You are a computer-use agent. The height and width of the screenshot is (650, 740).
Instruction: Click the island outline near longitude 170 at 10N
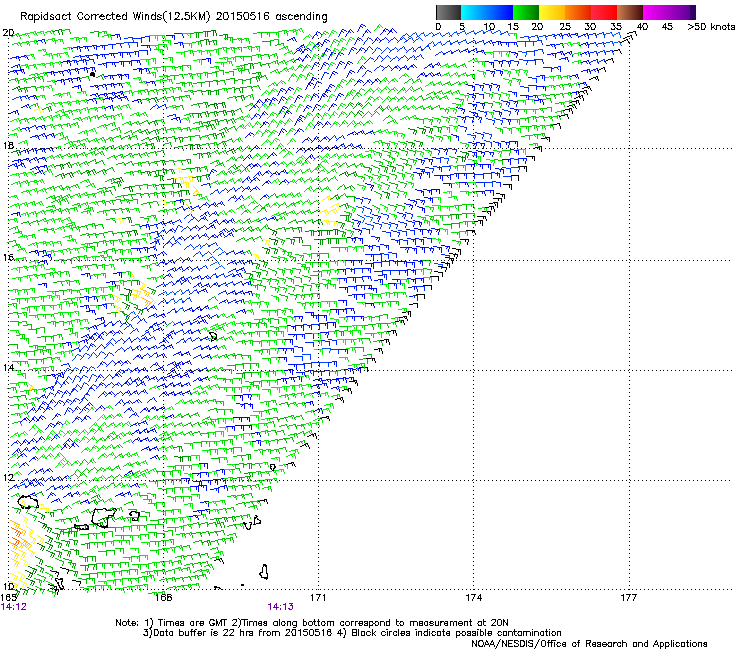[x=264, y=572]
